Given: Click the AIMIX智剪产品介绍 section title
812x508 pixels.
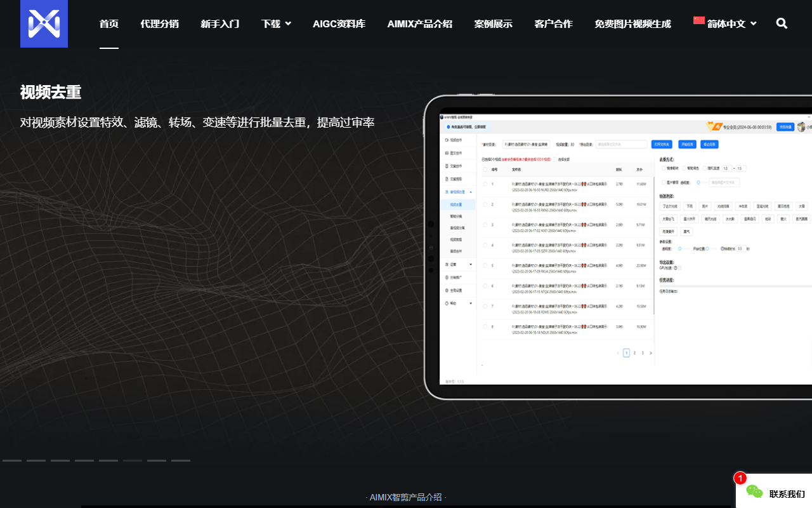Looking at the screenshot, I should [x=406, y=497].
